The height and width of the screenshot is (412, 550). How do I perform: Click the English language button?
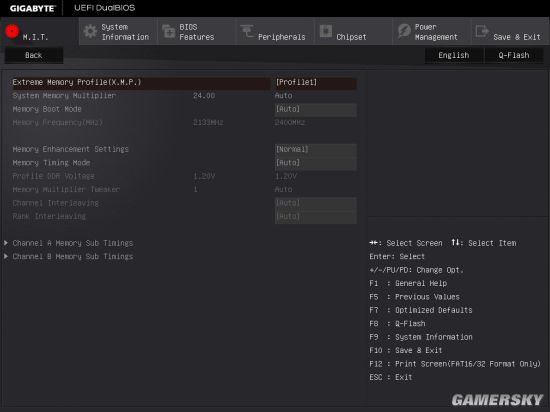pyautogui.click(x=454, y=55)
